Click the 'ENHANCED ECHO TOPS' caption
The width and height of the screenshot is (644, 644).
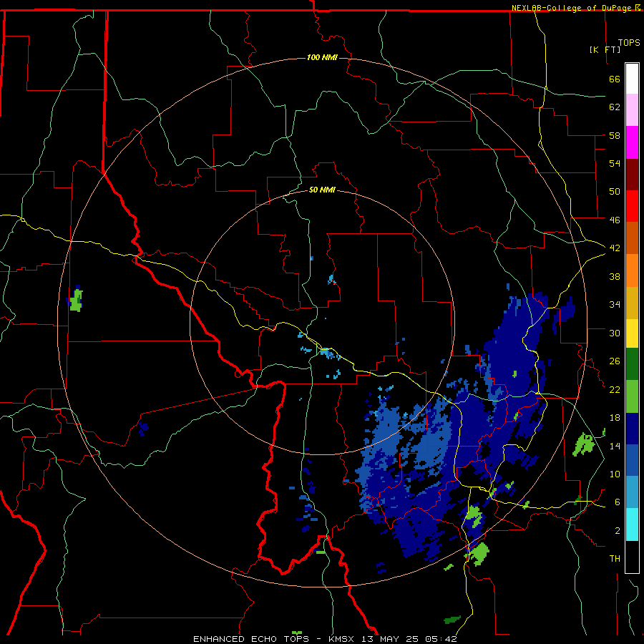251,639
